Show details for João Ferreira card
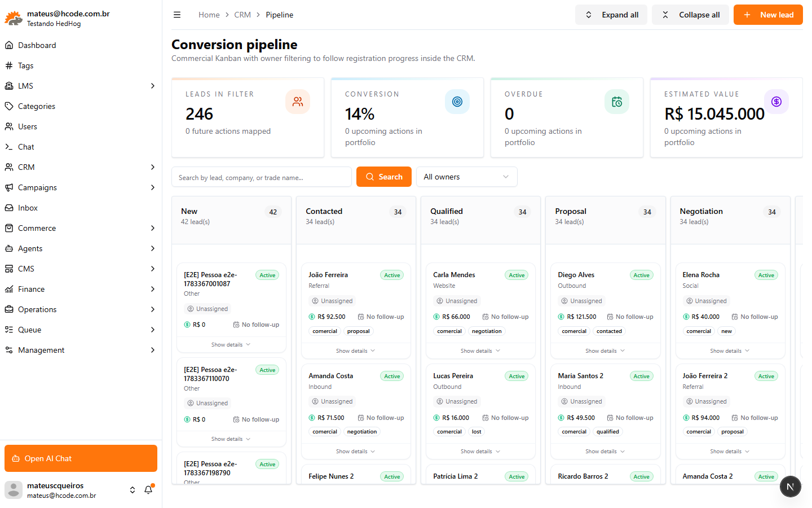Image resolution: width=812 pixels, height=508 pixels. pos(356,351)
